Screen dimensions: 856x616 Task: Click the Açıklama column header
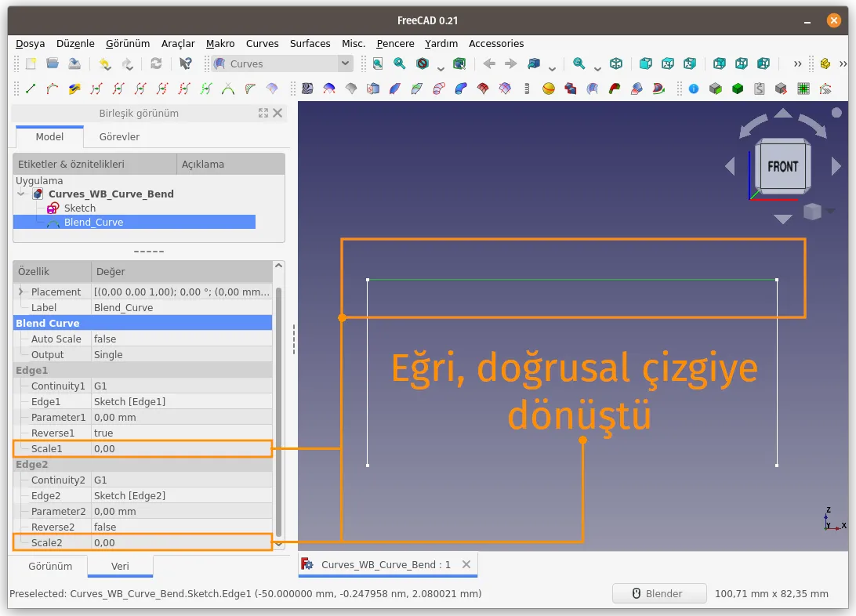click(x=230, y=165)
